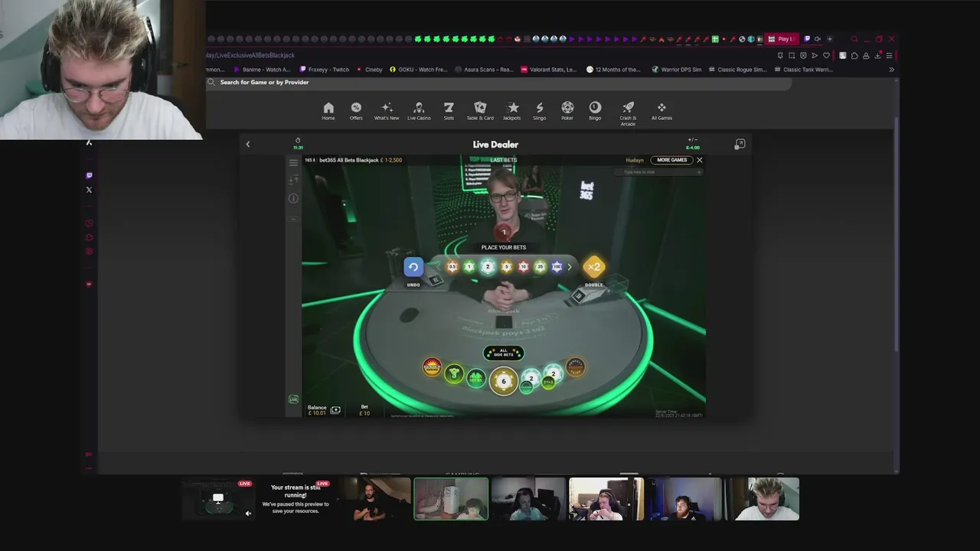Viewport: 980px width, 551px height.
Task: Open the Poker category
Action: (x=567, y=111)
